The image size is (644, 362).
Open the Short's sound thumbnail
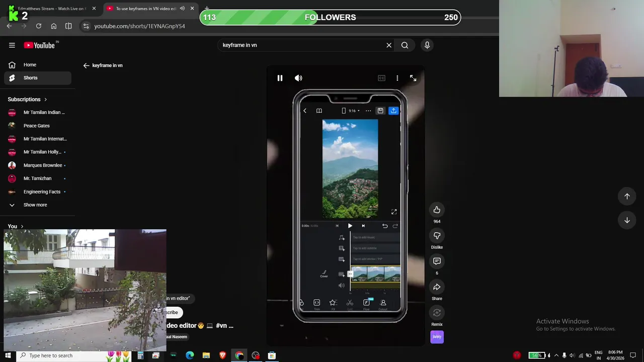[437, 337]
